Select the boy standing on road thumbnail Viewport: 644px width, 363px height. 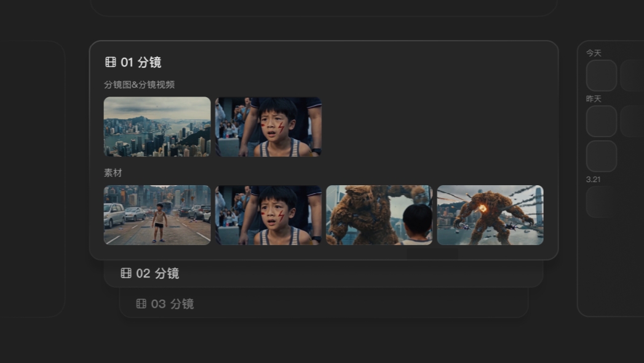click(157, 215)
